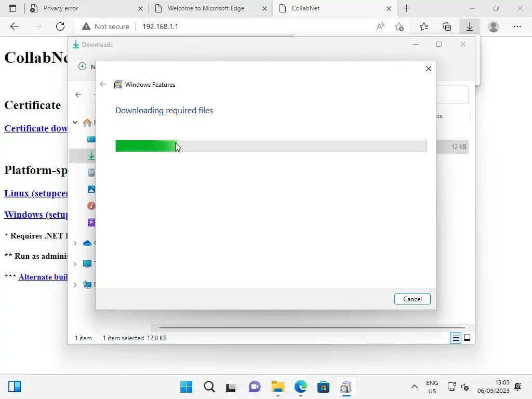Go back in the Downloads Explorer window

pos(78,95)
